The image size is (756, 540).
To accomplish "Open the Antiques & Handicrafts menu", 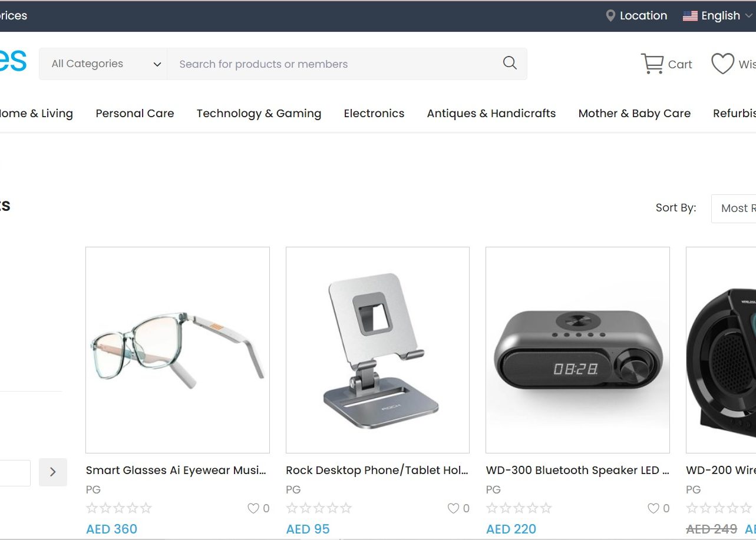I will click(491, 114).
